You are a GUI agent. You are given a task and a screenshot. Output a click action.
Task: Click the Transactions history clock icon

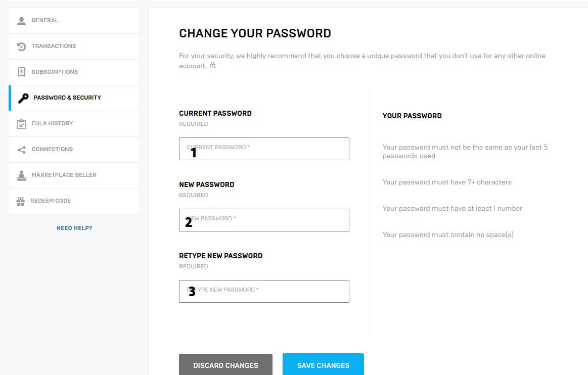click(x=21, y=46)
